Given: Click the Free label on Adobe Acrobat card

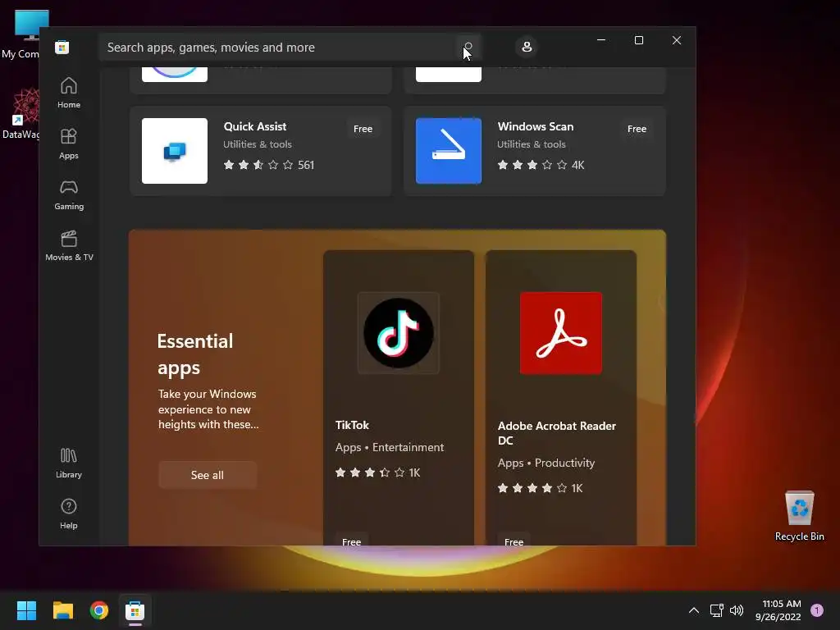Looking at the screenshot, I should point(514,541).
